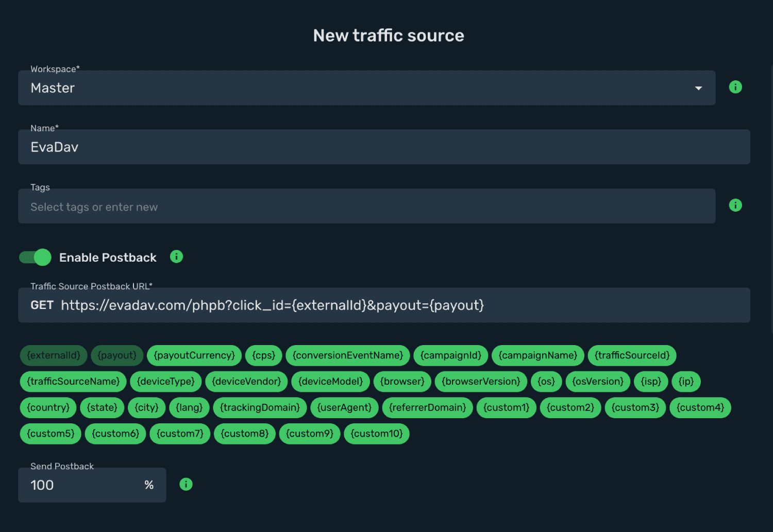Insert the {browser} token
The image size is (773, 532).
tap(402, 382)
